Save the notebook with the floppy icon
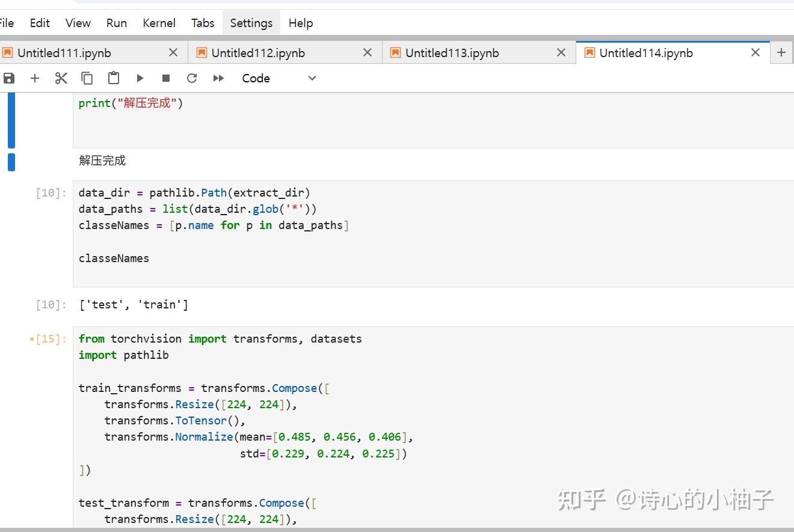794x532 pixels. (x=8, y=78)
